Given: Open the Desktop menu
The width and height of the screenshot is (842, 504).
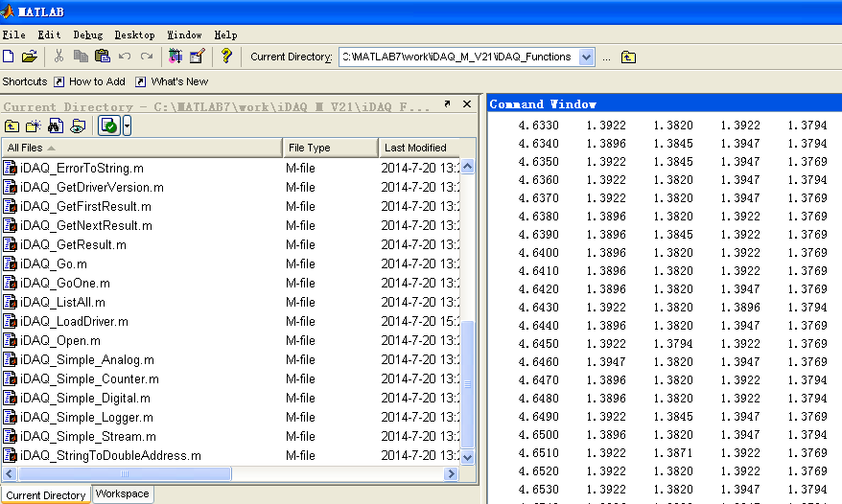Looking at the screenshot, I should coord(135,34).
